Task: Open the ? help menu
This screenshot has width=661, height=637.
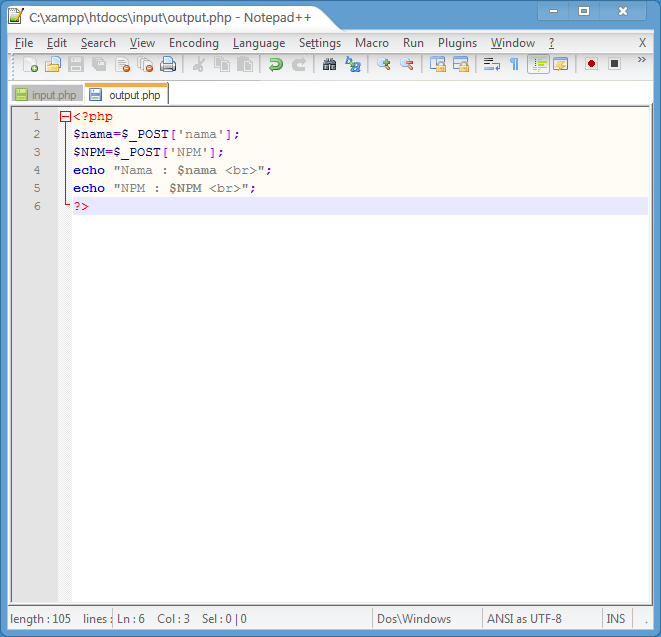Action: coord(551,43)
